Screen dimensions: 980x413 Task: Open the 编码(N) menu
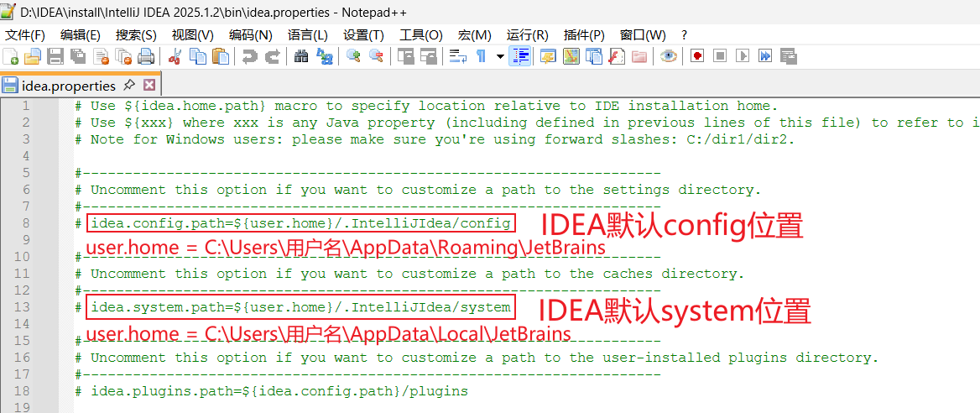coord(250,35)
